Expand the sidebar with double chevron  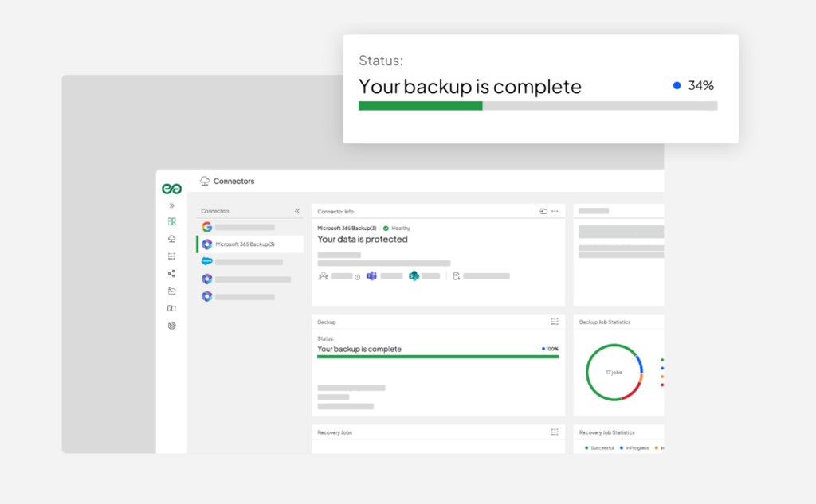tap(172, 205)
